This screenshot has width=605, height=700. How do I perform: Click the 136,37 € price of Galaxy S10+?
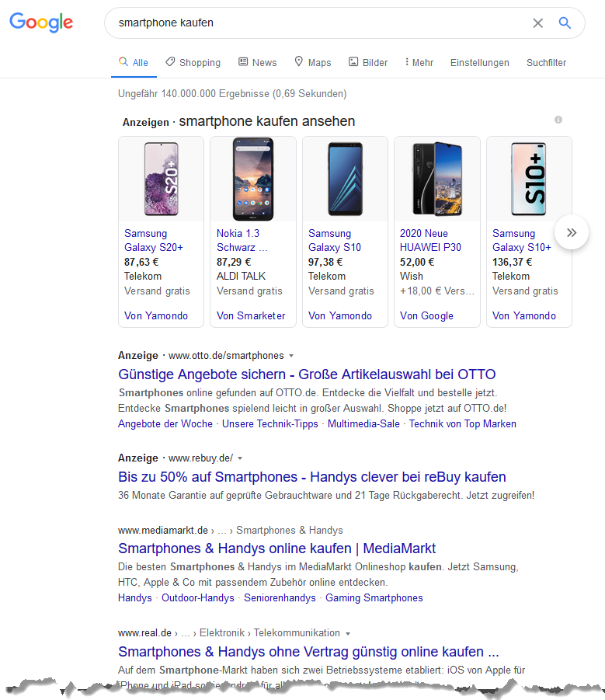coord(513,262)
